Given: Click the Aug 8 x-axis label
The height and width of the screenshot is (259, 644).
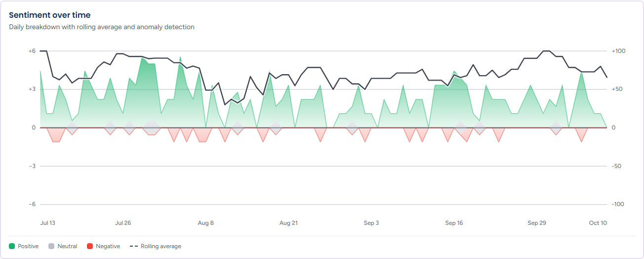Looking at the screenshot, I should pos(205,223).
